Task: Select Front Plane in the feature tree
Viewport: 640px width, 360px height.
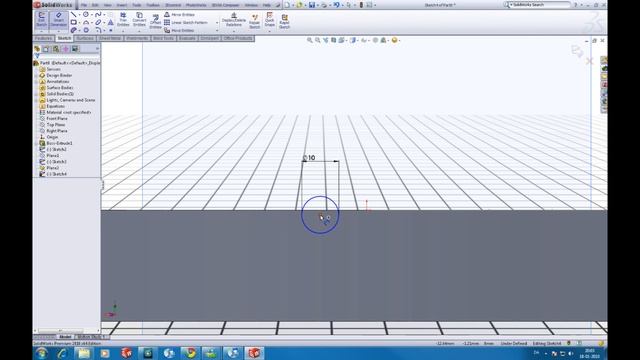Action: point(57,118)
